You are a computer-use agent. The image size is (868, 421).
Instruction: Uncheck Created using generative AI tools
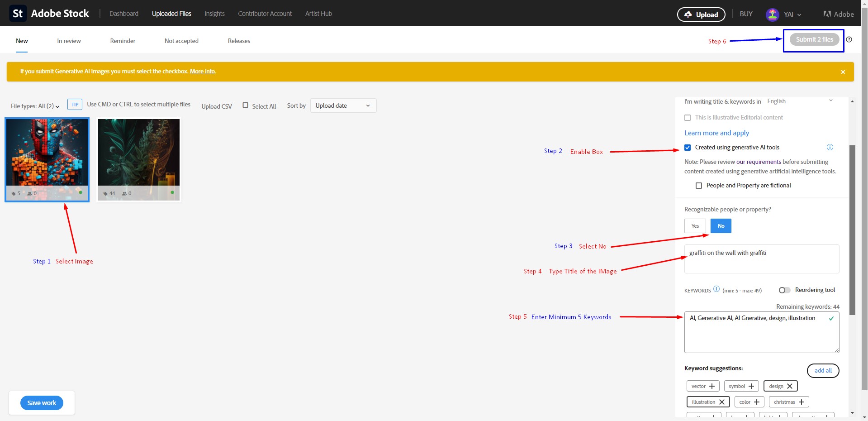point(688,148)
